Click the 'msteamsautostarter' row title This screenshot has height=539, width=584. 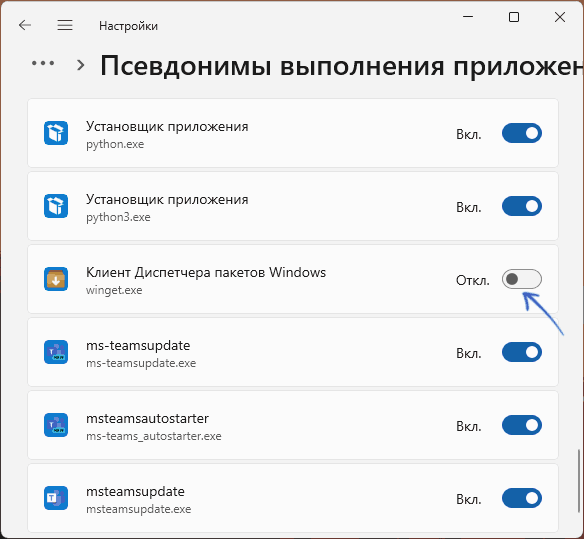pos(147,418)
